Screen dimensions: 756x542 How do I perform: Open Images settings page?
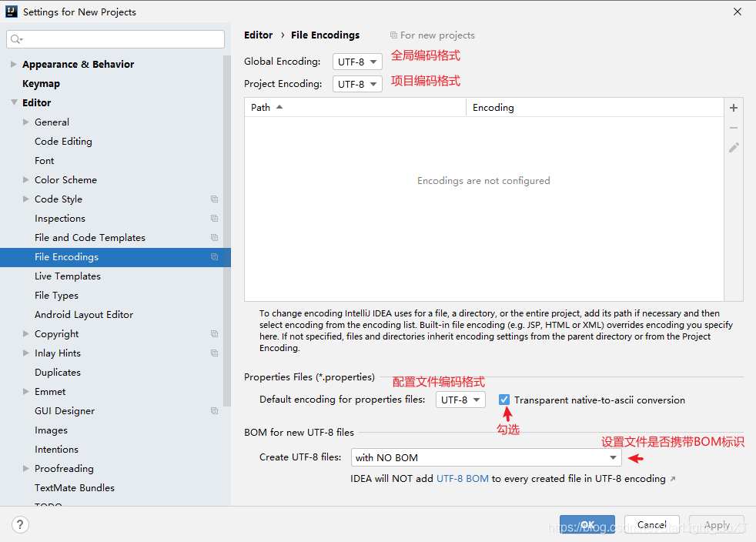pyautogui.click(x=51, y=430)
